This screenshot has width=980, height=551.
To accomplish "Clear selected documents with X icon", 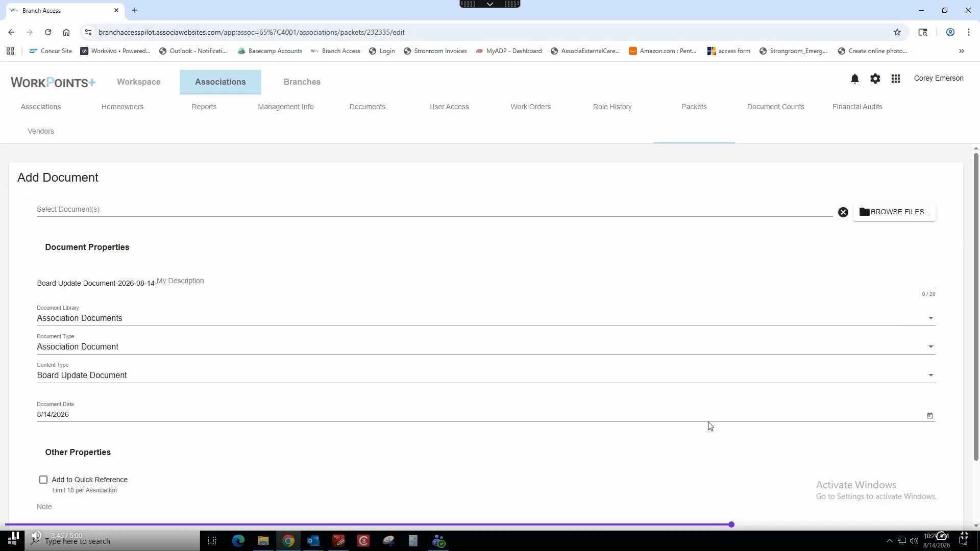I will click(843, 212).
